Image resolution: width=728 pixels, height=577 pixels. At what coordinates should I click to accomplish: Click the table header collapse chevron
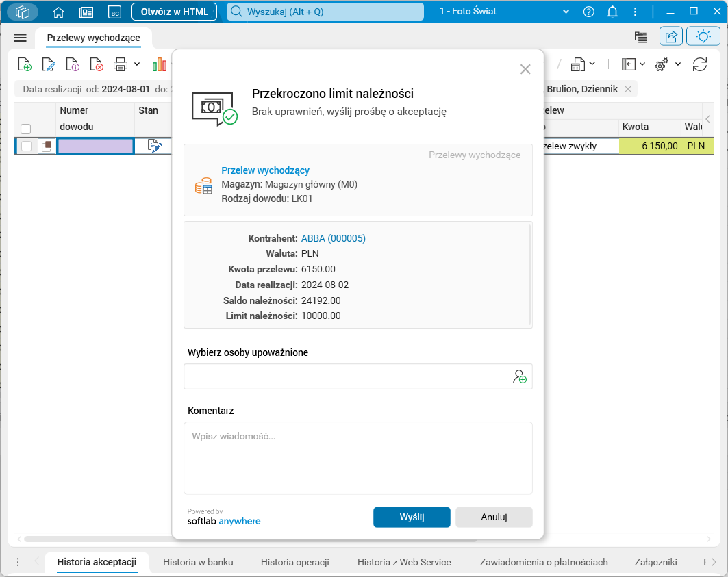click(708, 119)
